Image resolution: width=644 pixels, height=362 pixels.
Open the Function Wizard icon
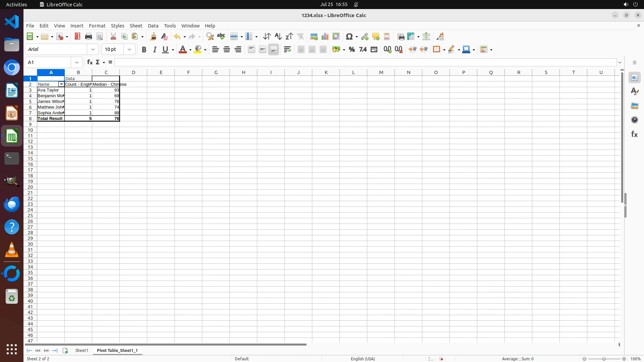90,62
